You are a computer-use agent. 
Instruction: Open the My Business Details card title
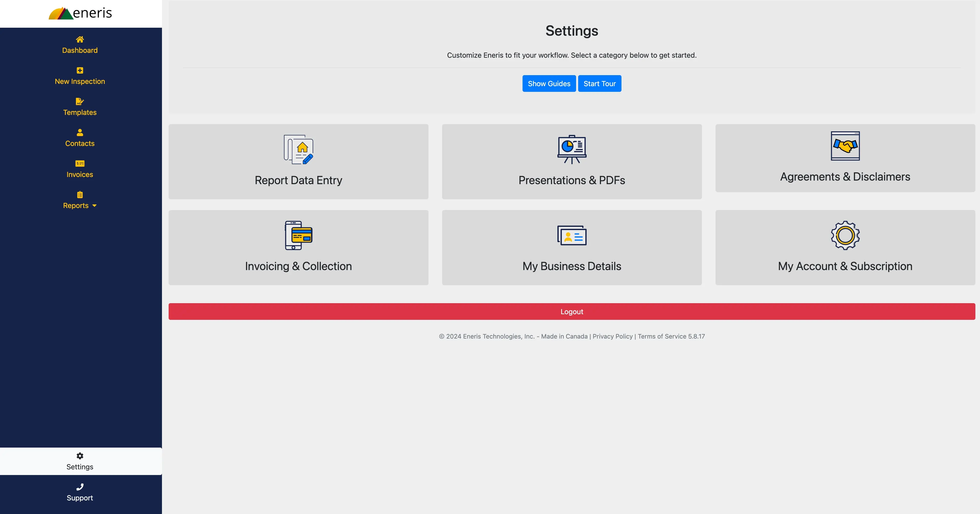(x=572, y=266)
